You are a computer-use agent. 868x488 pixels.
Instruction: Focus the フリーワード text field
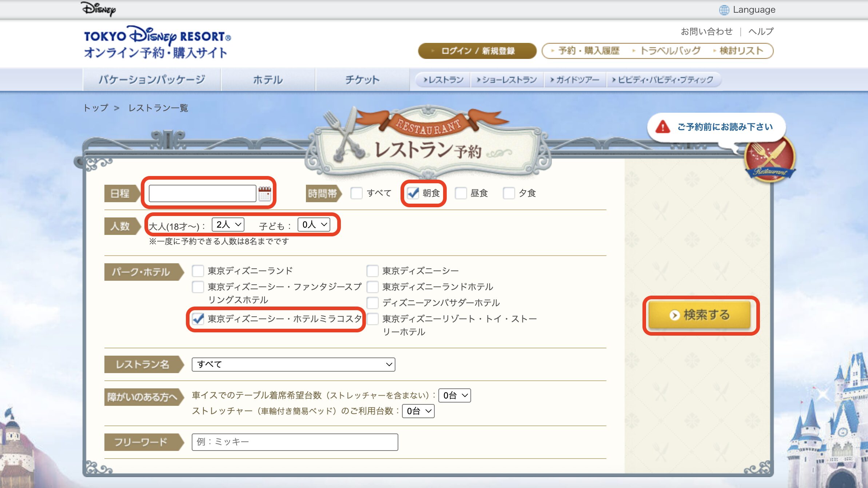[295, 442]
